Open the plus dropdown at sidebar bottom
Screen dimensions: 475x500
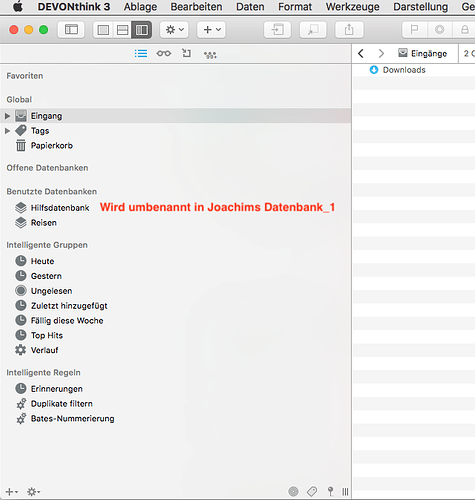pos(12,492)
